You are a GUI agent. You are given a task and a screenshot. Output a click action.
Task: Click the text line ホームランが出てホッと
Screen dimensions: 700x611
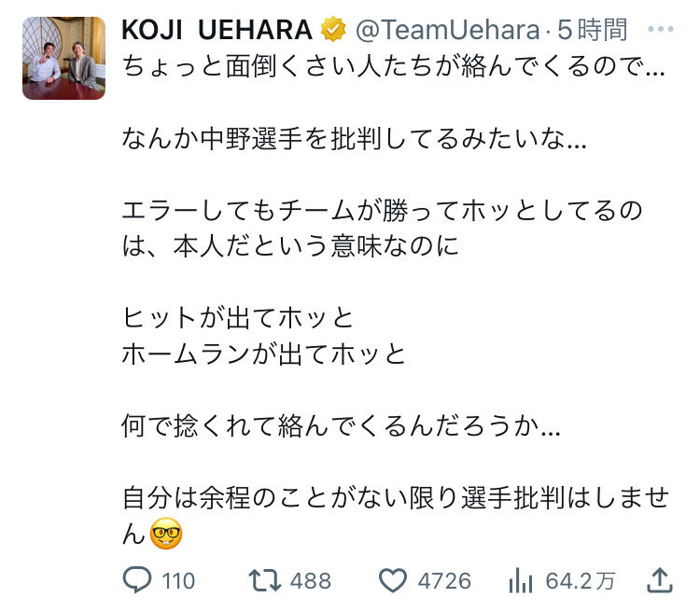pyautogui.click(x=265, y=354)
